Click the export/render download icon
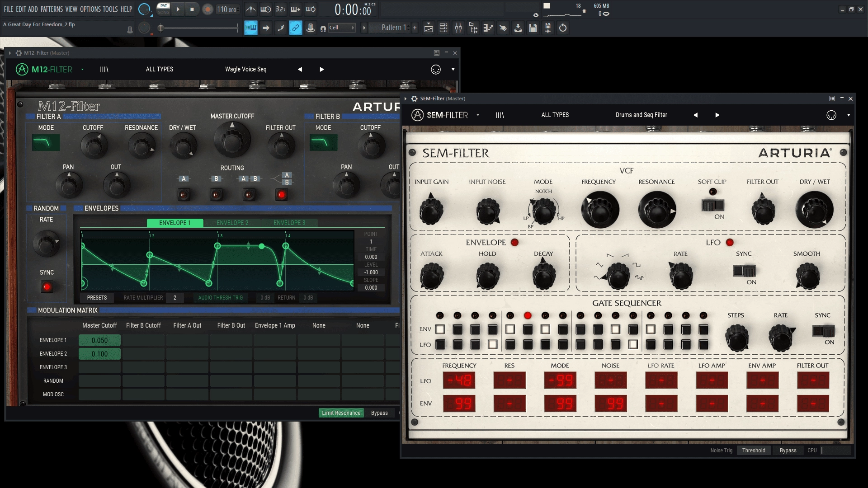Image resolution: width=868 pixels, height=488 pixels. [x=518, y=28]
